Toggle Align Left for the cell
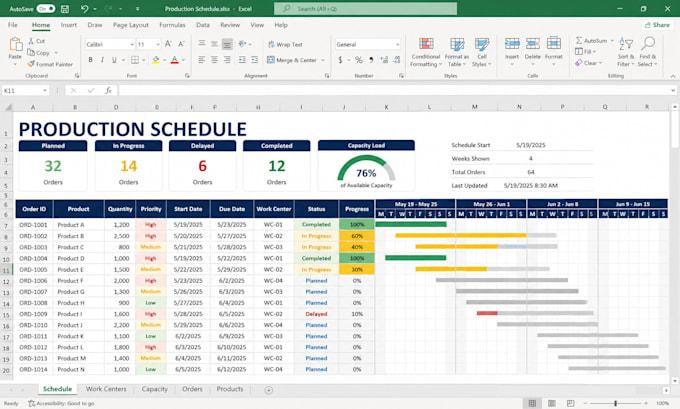Screen dimensions: 680x409 tap(202, 60)
